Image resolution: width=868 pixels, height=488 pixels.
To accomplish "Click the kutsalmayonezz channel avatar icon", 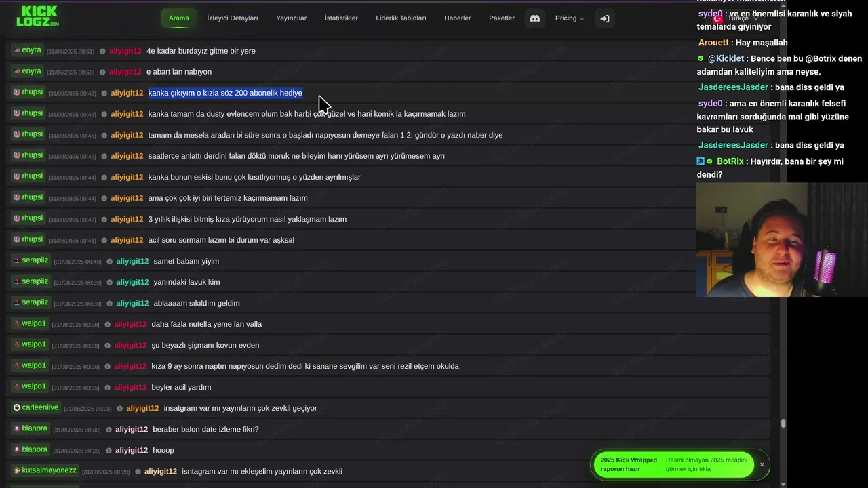I will (x=17, y=470).
